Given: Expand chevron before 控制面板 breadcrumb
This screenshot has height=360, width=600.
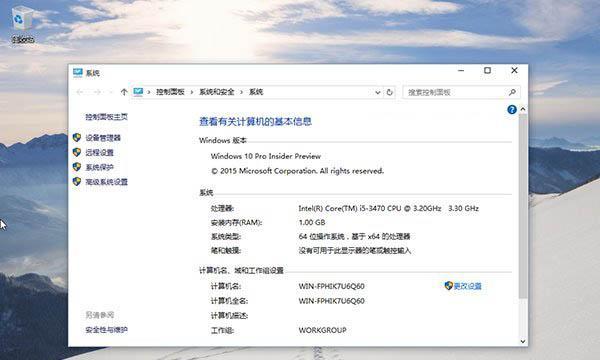Looking at the screenshot, I should [149, 92].
